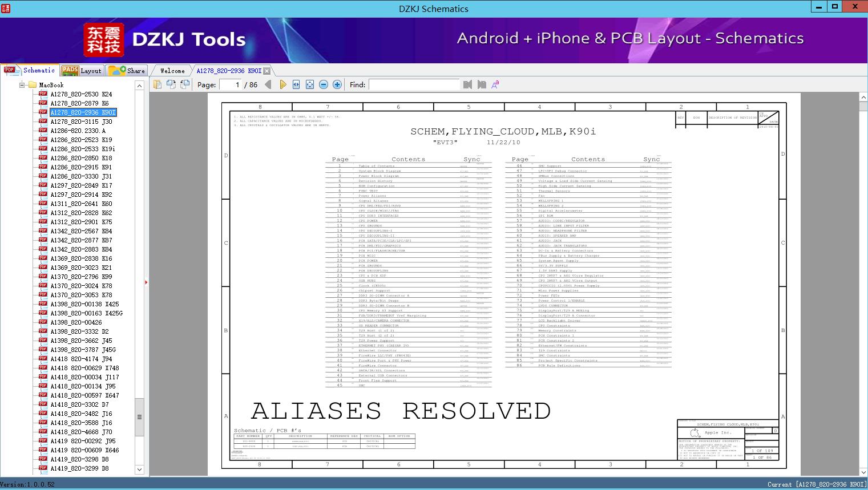Click tree panel scroll up arrow

coord(139,86)
